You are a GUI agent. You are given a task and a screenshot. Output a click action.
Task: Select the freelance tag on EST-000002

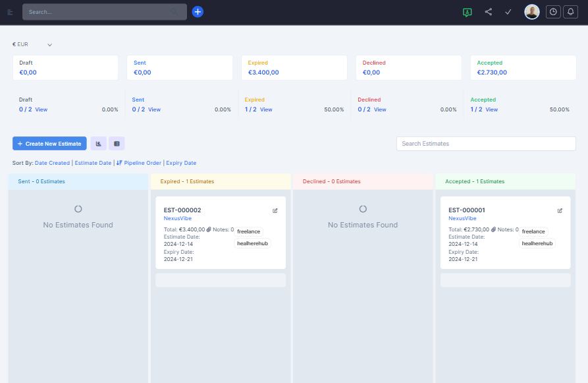click(248, 232)
